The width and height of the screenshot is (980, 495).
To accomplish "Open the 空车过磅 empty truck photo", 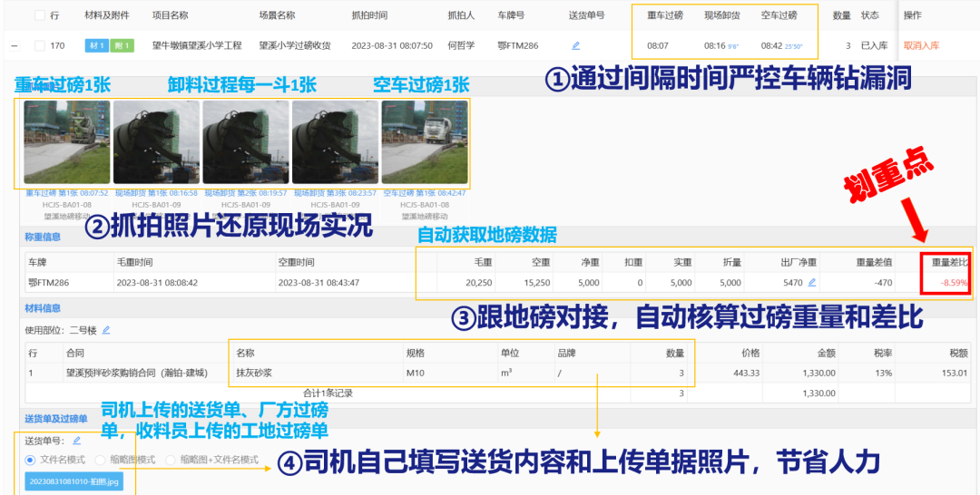I will point(424,142).
